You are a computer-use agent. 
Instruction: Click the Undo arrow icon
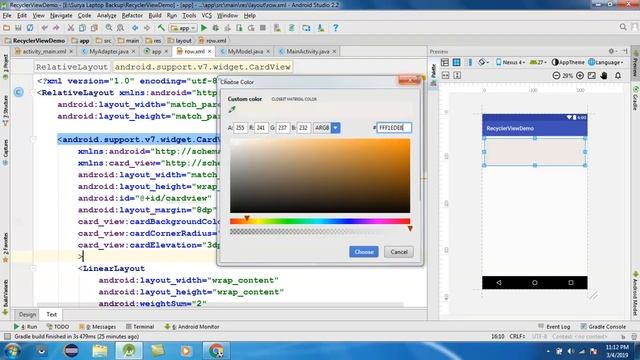point(44,28)
